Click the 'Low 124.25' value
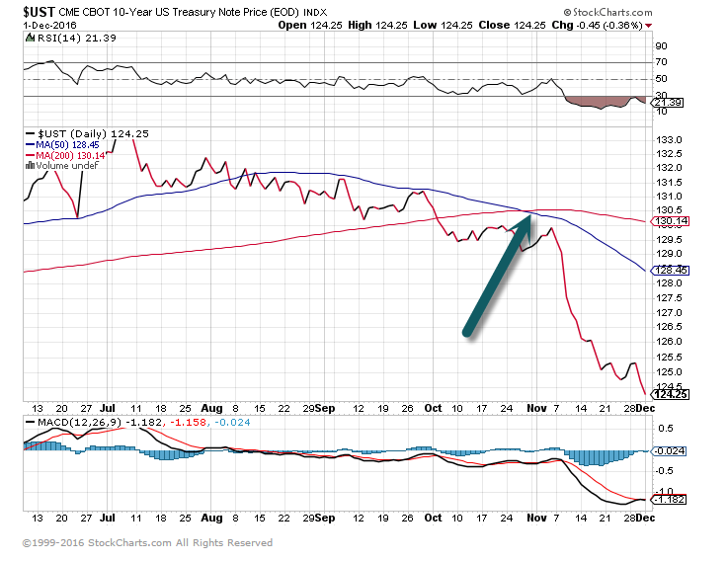Screen dimensions: 728x561 pyautogui.click(x=443, y=25)
